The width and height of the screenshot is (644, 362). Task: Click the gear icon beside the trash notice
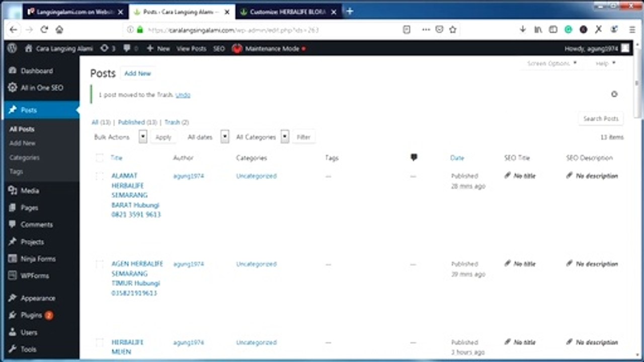click(614, 94)
